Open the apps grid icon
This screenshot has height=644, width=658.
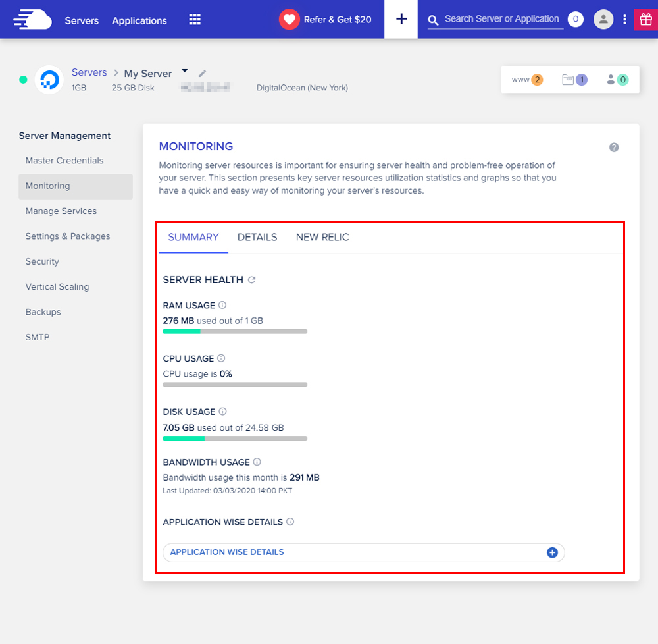click(x=195, y=20)
